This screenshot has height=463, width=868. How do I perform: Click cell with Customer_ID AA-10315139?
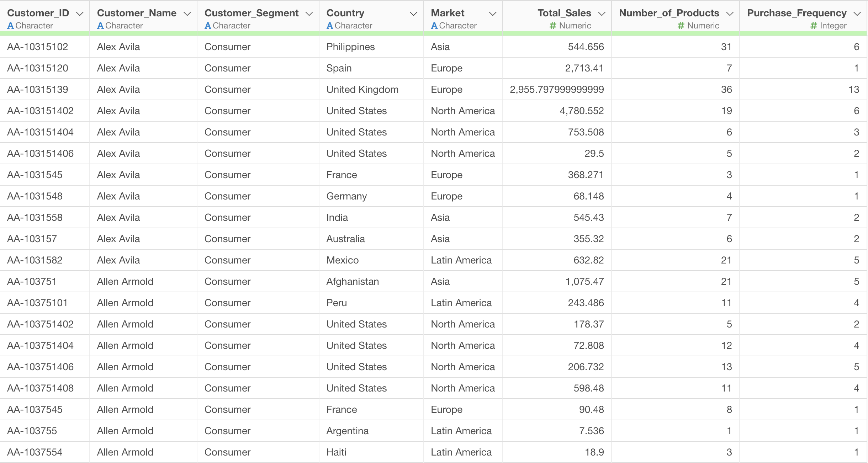click(x=38, y=89)
